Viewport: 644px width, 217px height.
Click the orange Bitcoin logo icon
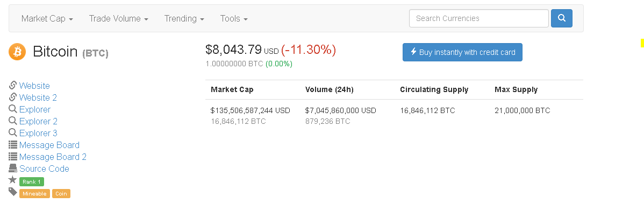click(17, 52)
